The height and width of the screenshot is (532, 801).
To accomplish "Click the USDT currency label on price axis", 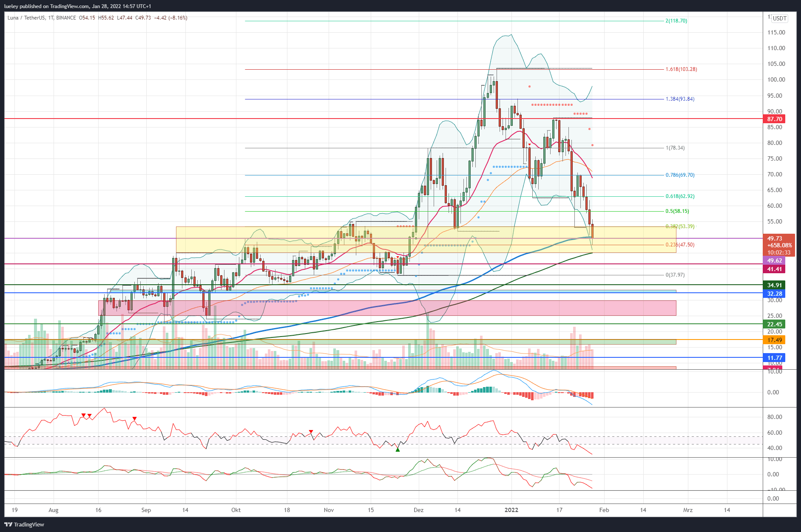I will click(x=779, y=18).
